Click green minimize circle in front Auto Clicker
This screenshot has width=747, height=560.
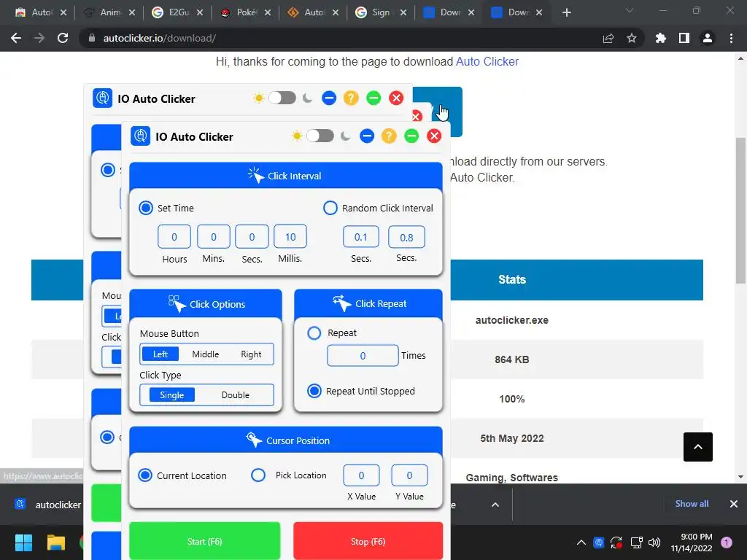(411, 136)
